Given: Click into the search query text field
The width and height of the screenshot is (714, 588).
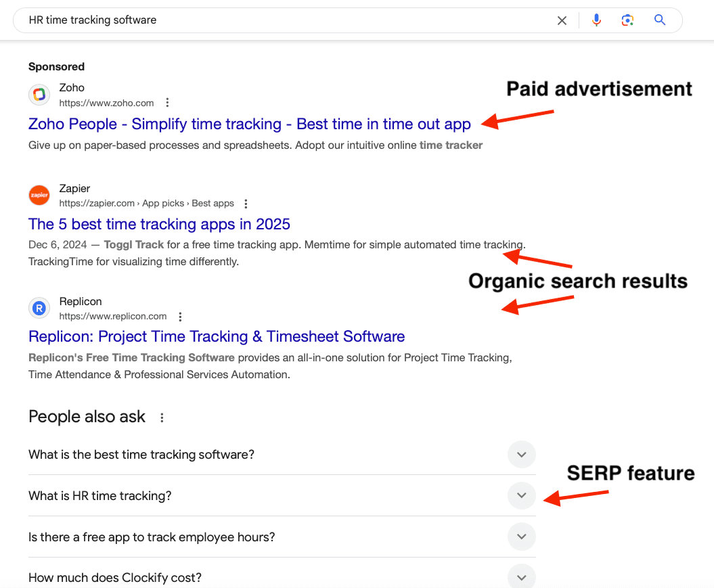Looking at the screenshot, I should pyautogui.click(x=271, y=20).
